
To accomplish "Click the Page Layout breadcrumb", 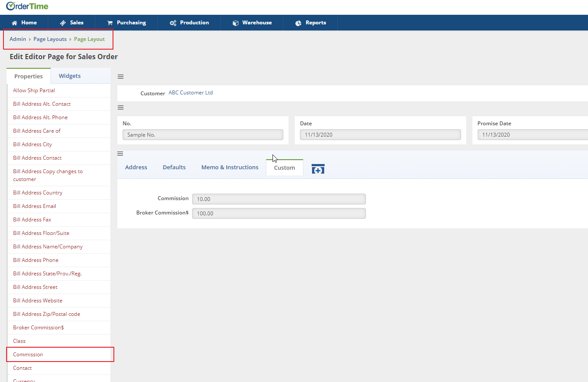I will [90, 39].
